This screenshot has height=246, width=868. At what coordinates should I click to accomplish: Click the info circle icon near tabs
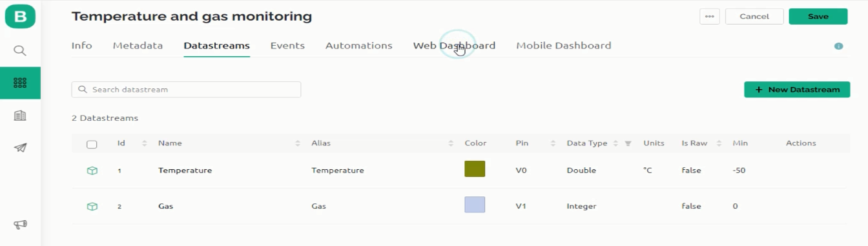coord(839,46)
